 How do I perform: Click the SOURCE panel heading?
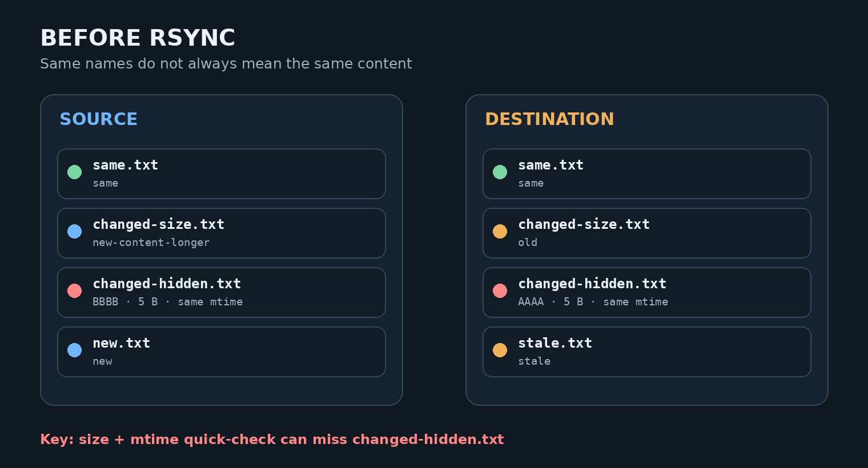[x=98, y=119]
